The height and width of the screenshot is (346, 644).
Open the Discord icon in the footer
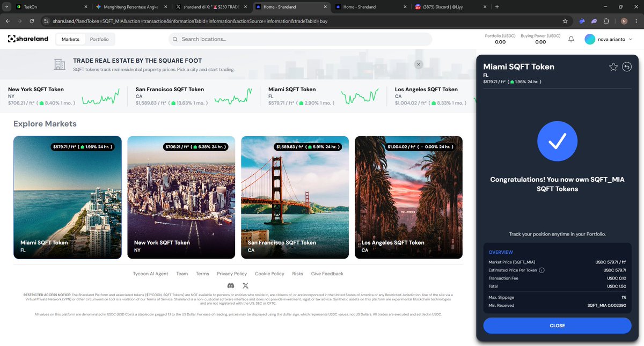[231, 286]
